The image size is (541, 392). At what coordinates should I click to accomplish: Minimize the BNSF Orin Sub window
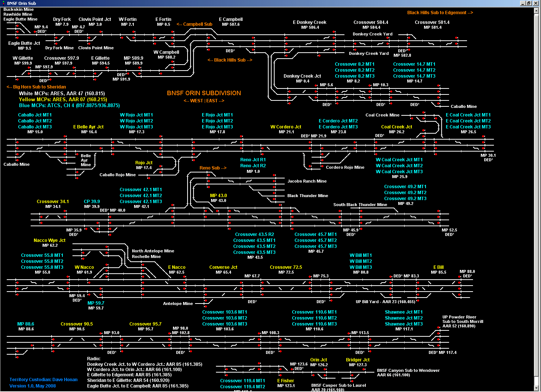523,3
